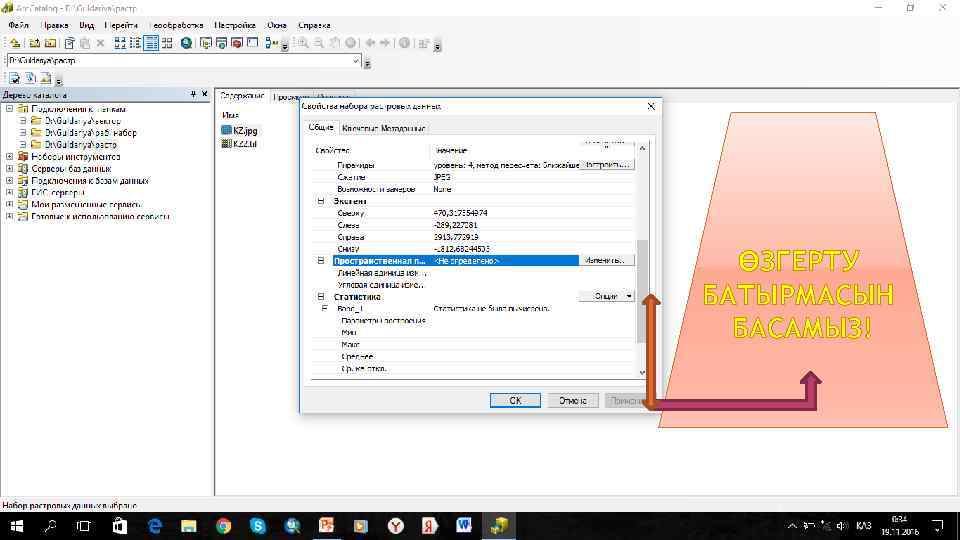Select the KZ.jpg raster file

(x=239, y=130)
